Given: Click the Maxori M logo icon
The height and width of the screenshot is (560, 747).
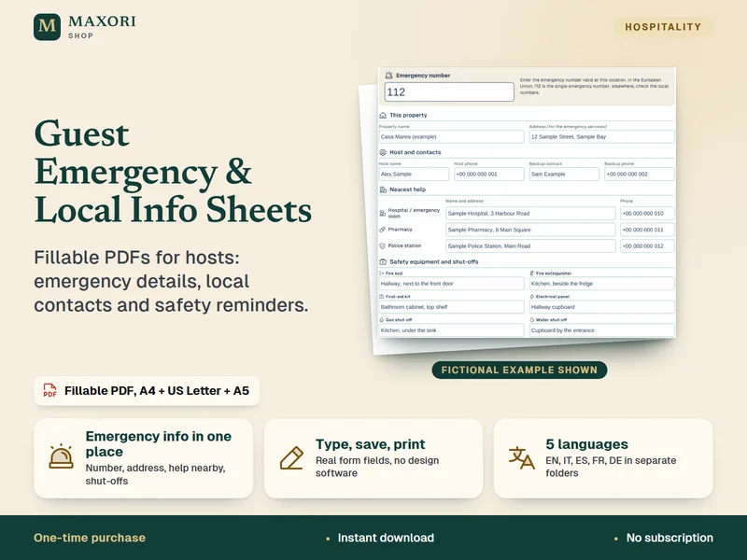Looking at the screenshot, I should [x=48, y=27].
